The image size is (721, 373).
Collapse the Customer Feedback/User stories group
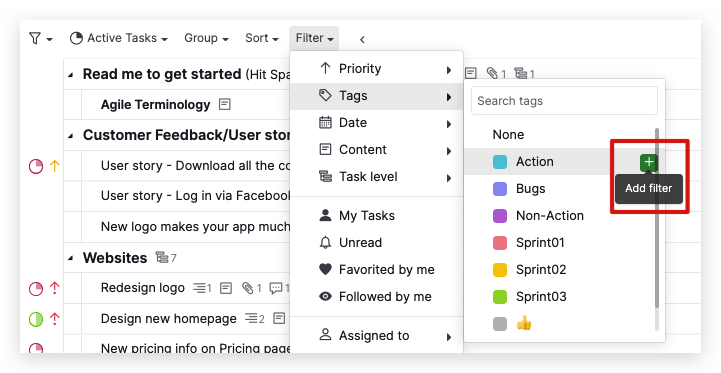[70, 136]
